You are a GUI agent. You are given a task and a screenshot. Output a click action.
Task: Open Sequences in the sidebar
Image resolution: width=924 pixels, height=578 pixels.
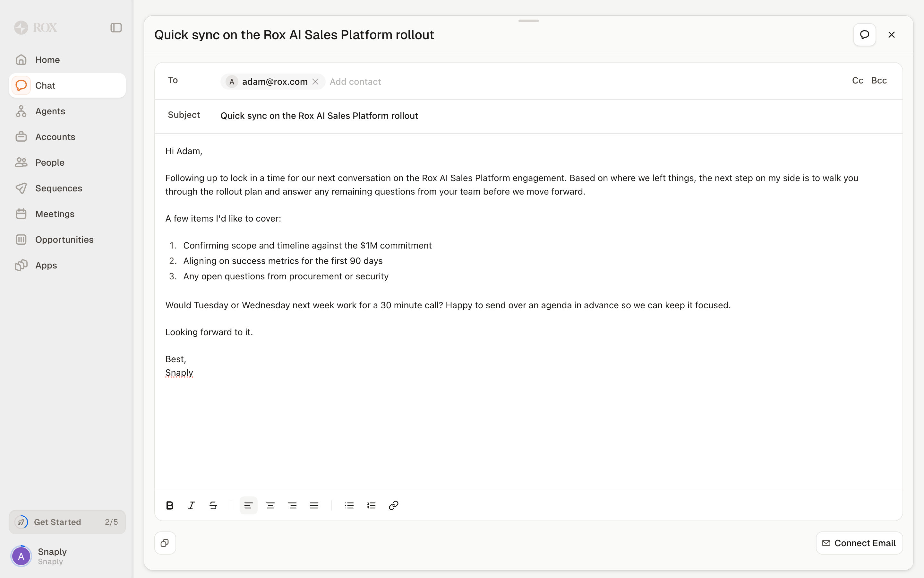tap(67, 188)
